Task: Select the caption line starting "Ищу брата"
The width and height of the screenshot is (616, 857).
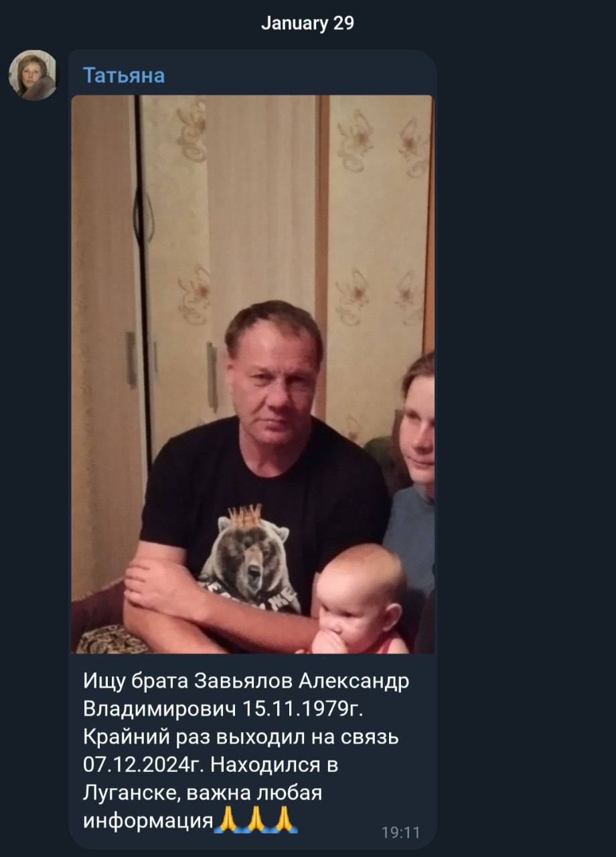Action: 246,681
